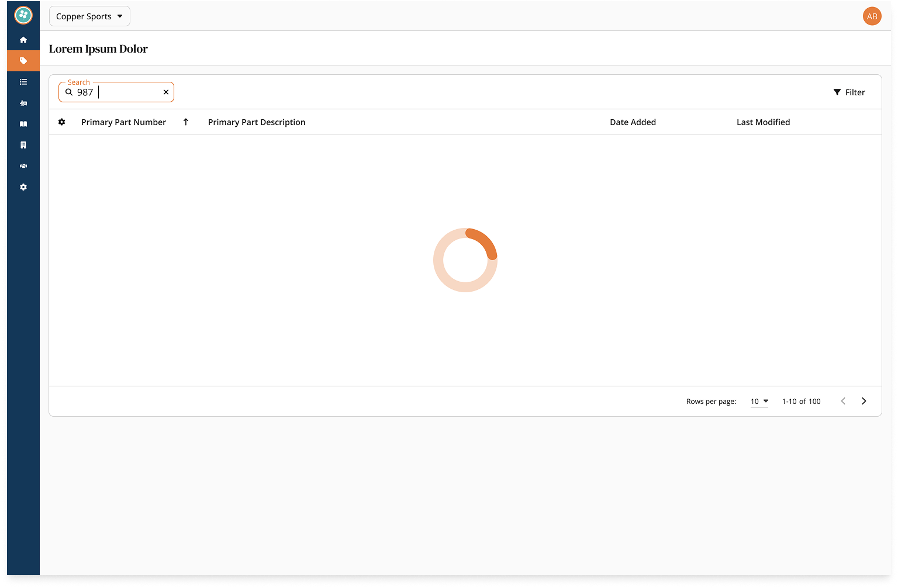Select the price tag sidebar icon
This screenshot has height=588, width=898.
pos(23,61)
